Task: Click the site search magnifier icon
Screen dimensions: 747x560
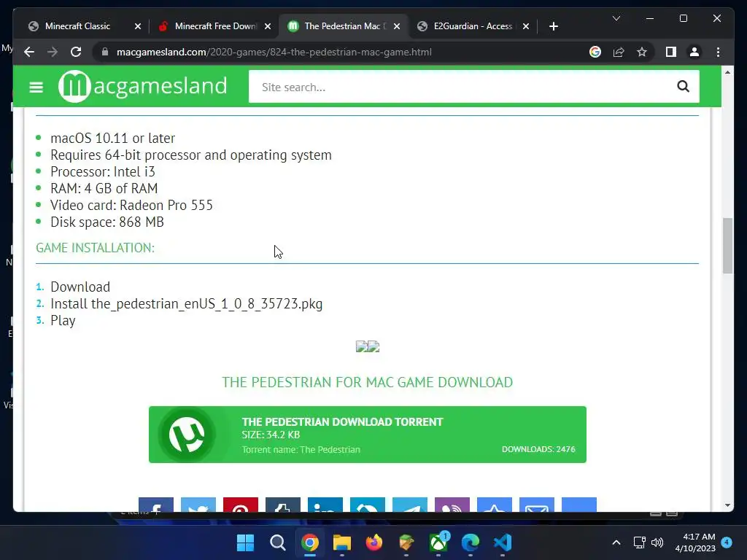Action: point(683,86)
